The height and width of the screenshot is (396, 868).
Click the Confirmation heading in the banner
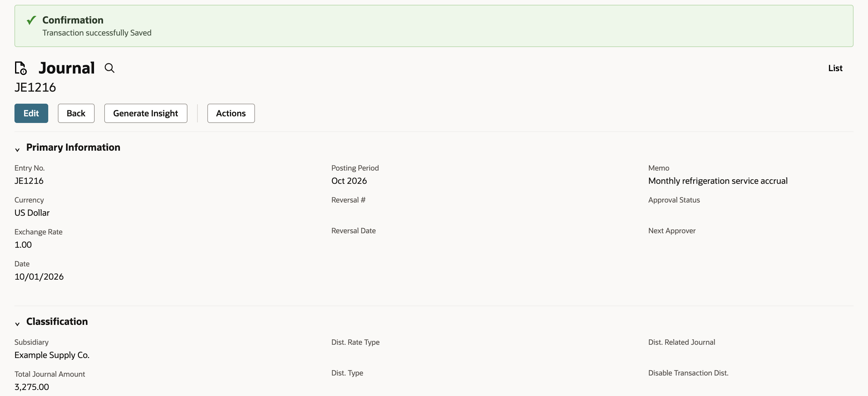(x=73, y=20)
